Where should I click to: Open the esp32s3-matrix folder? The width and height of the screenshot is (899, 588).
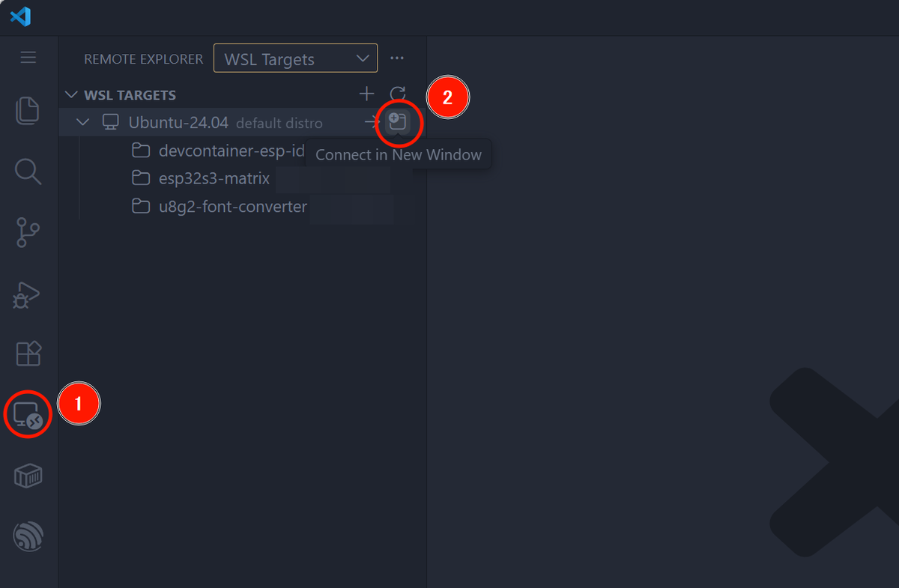tap(214, 178)
